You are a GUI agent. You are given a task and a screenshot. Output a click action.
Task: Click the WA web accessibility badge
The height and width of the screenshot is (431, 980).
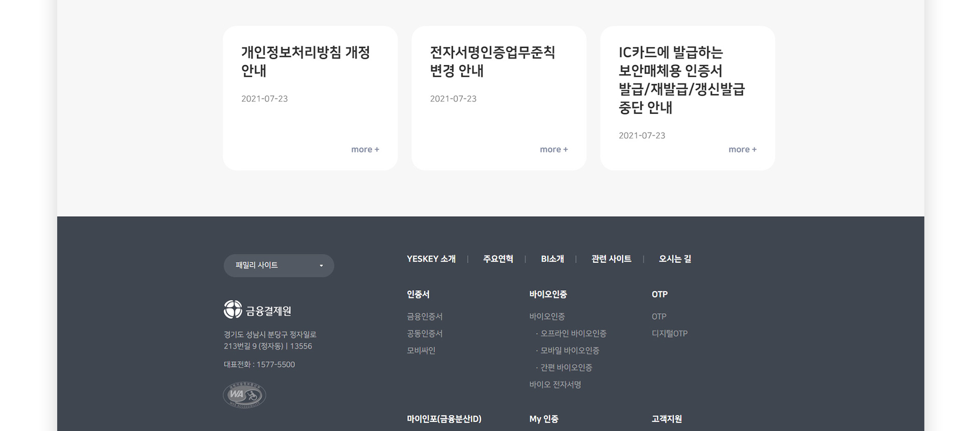(x=244, y=395)
